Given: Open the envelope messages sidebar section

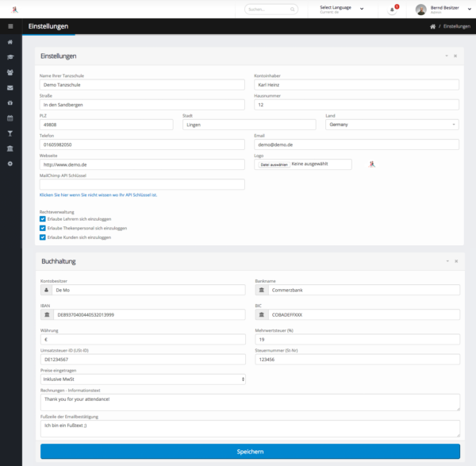Looking at the screenshot, I should (x=10, y=88).
